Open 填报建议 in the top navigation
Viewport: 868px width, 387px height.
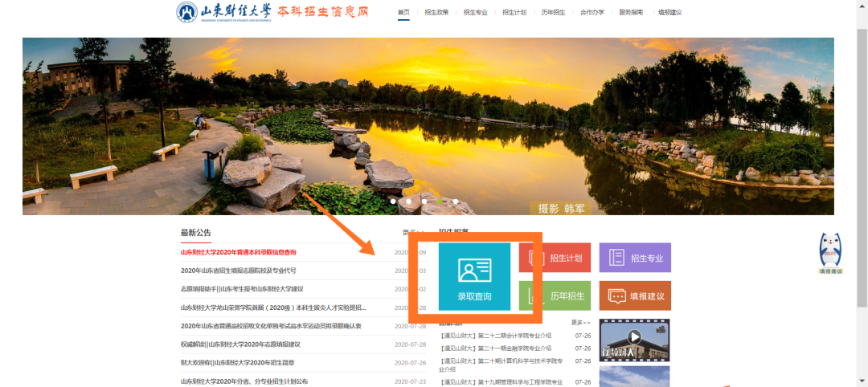[x=669, y=12]
